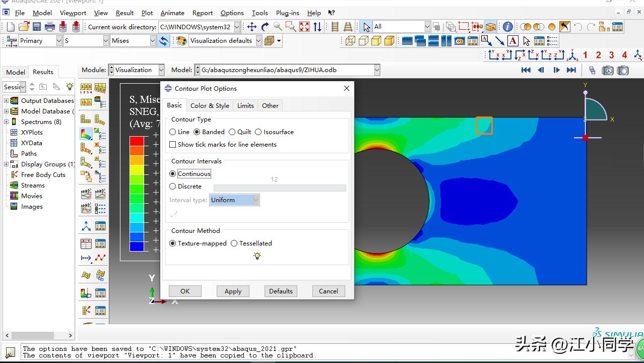Viewport: 644px width, 363px height.
Task: Click the red swatch in the legend
Action: pyautogui.click(x=137, y=141)
